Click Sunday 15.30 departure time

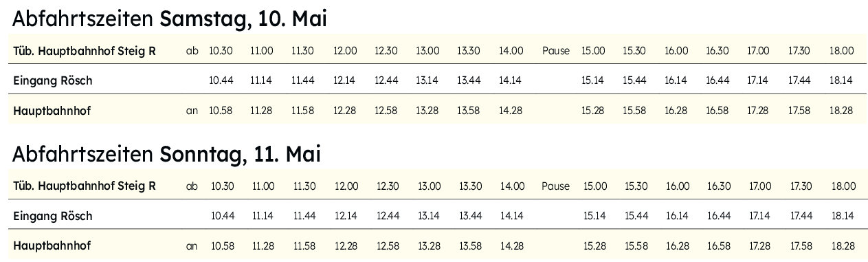636,186
